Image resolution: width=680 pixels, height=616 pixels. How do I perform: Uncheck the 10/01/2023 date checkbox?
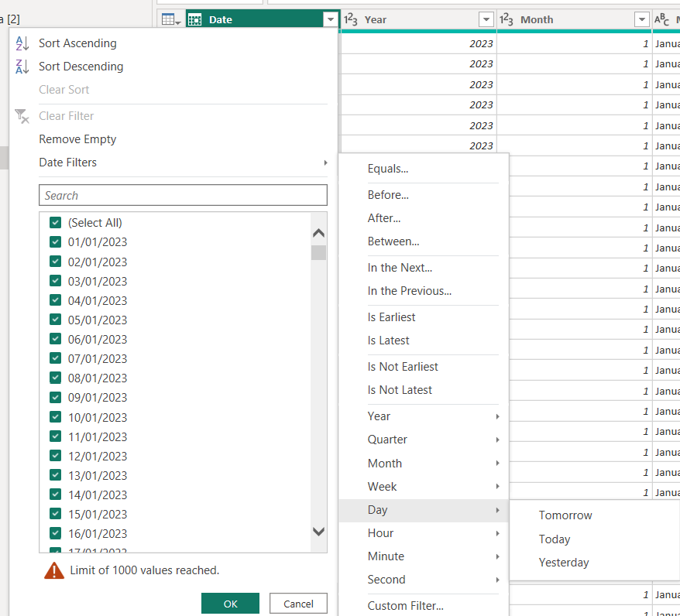[56, 417]
